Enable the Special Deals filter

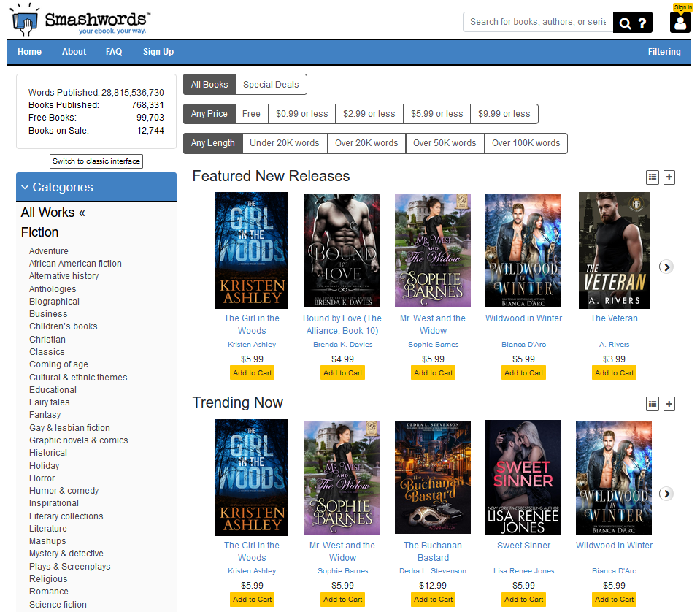271,84
